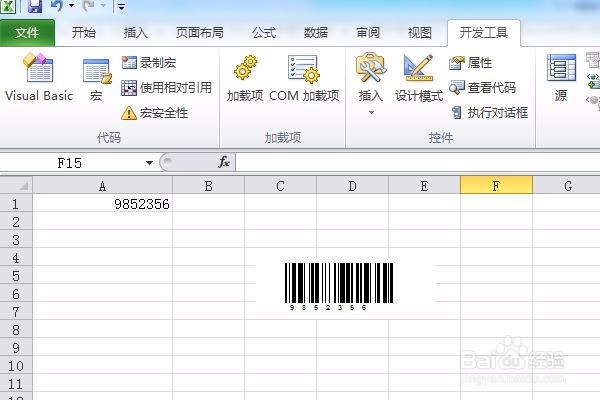The height and width of the screenshot is (400, 600).
Task: Open COM Add-ins (COM 加载项)
Action: [x=304, y=78]
